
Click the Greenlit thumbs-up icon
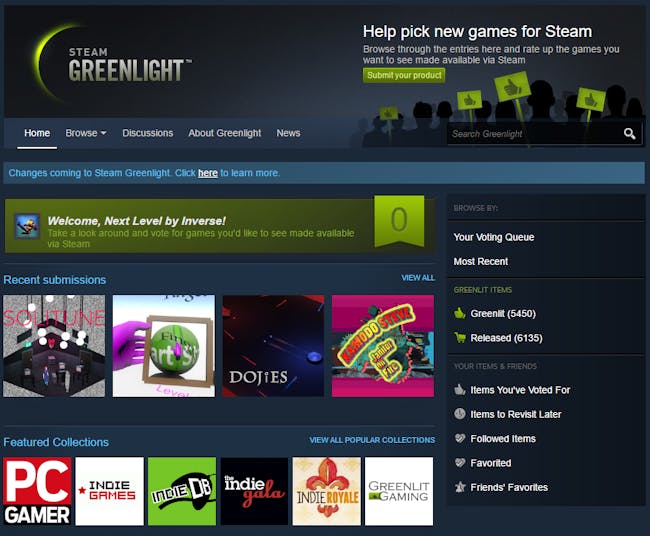pyautogui.click(x=459, y=313)
